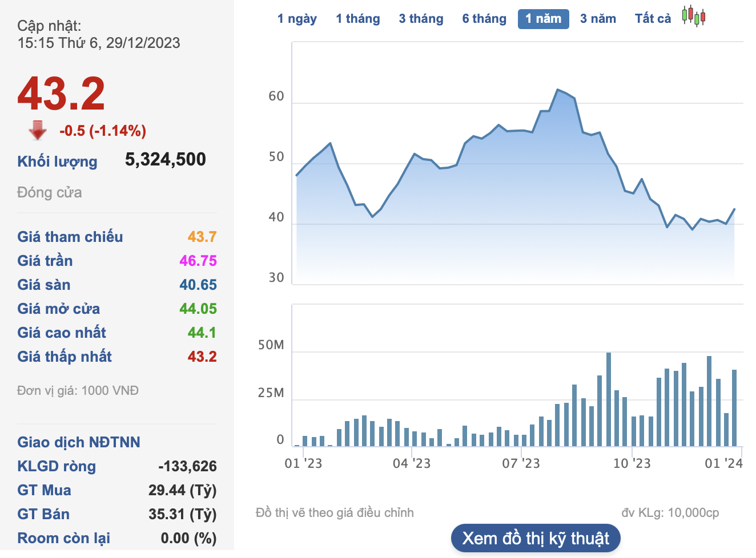Screen dimensions: 756x558
Task: Click the 'Giá tham chiếu' label
Action: 70,237
